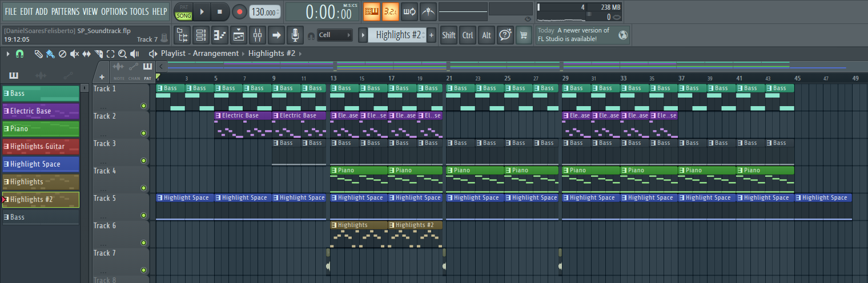The height and width of the screenshot is (283, 868).
Task: Mute Track 4 with its green LED
Action: point(143,188)
